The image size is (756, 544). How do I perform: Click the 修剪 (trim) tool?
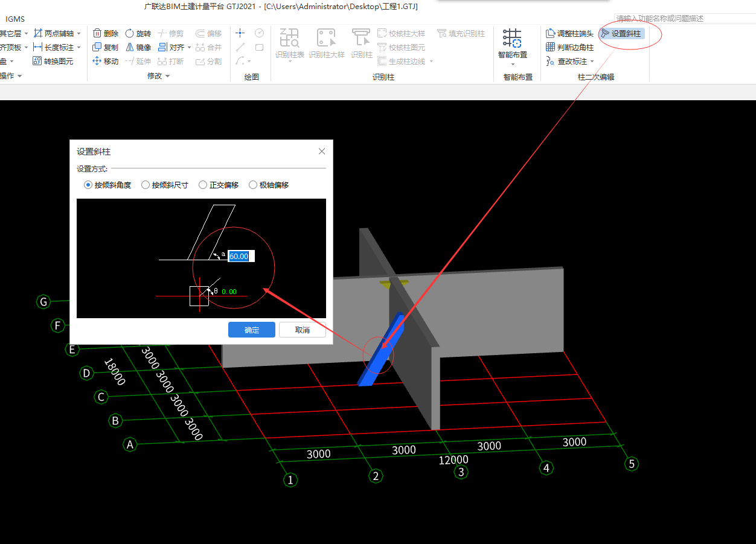click(x=171, y=33)
